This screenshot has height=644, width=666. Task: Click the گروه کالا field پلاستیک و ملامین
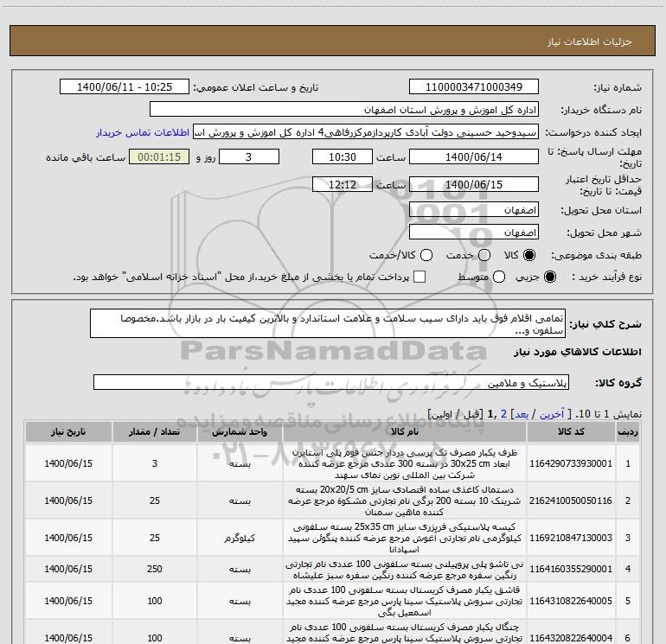click(x=331, y=382)
